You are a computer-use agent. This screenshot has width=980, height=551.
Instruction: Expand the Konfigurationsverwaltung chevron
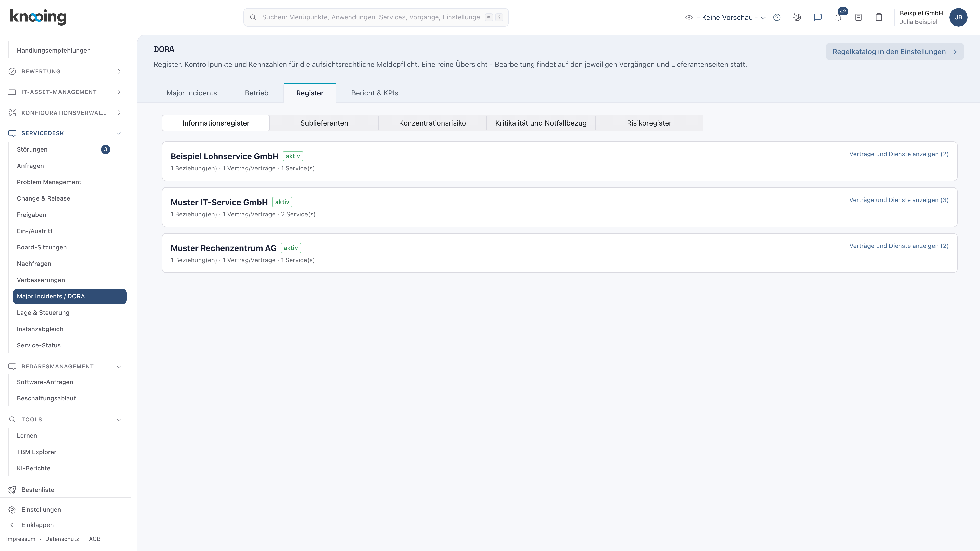click(x=119, y=113)
